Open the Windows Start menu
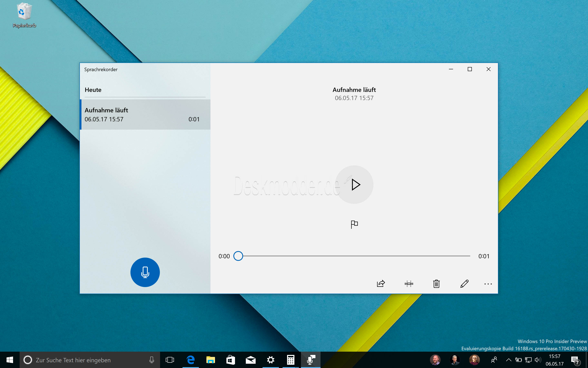The width and height of the screenshot is (588, 368). pos(10,360)
